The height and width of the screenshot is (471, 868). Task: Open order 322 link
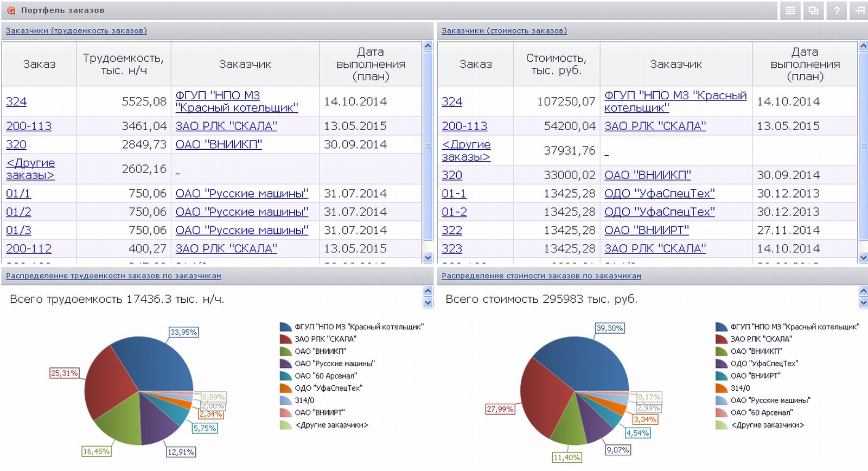tap(452, 230)
